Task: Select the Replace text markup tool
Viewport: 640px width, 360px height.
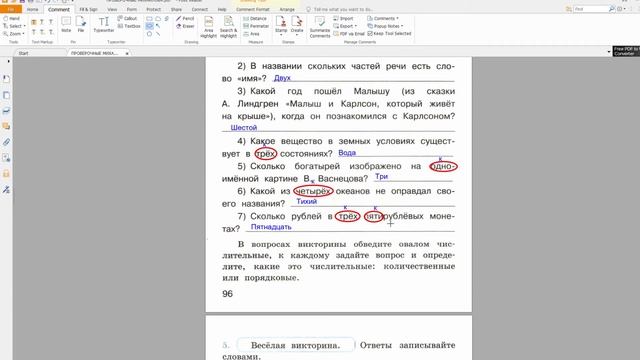Action: click(42, 32)
